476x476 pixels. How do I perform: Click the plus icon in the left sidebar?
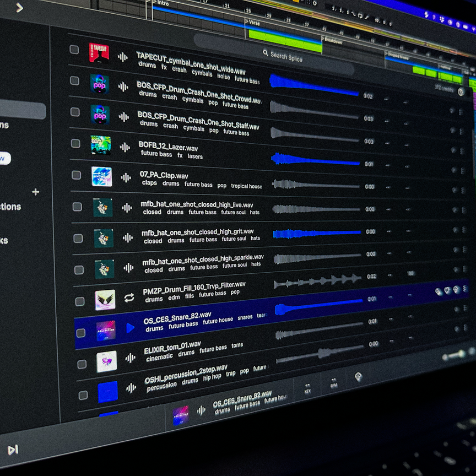35,192
